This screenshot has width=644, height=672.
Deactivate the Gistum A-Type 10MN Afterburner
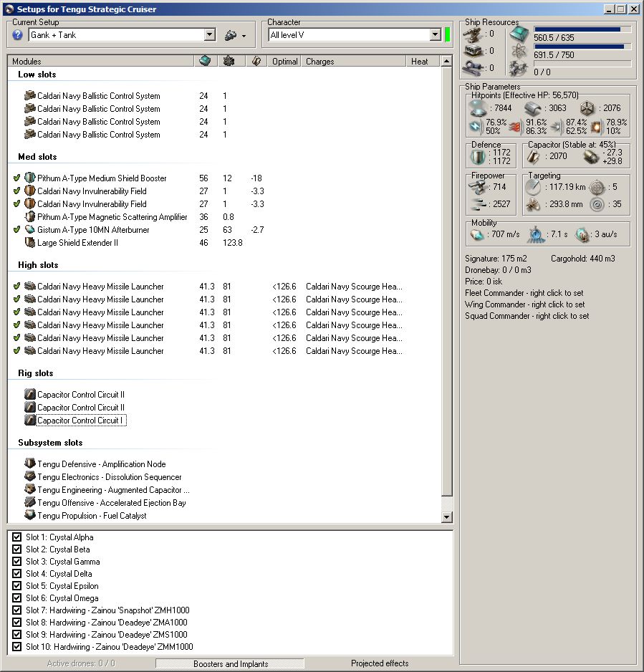[x=16, y=229]
